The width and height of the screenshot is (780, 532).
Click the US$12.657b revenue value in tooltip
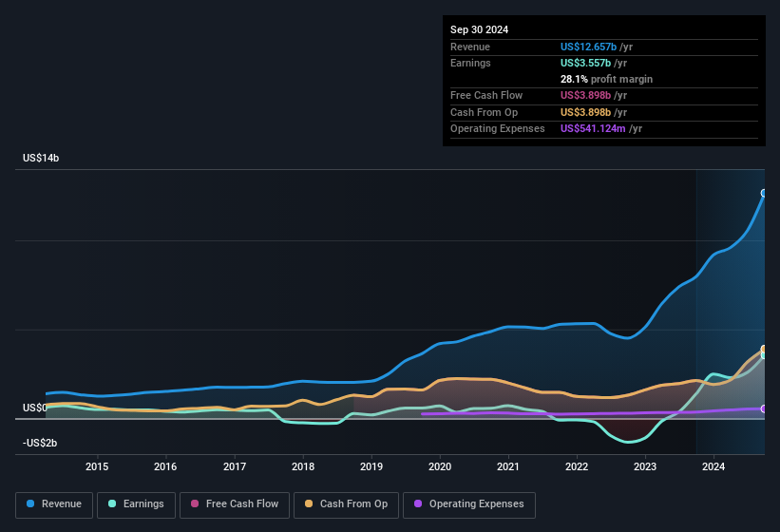(588, 47)
